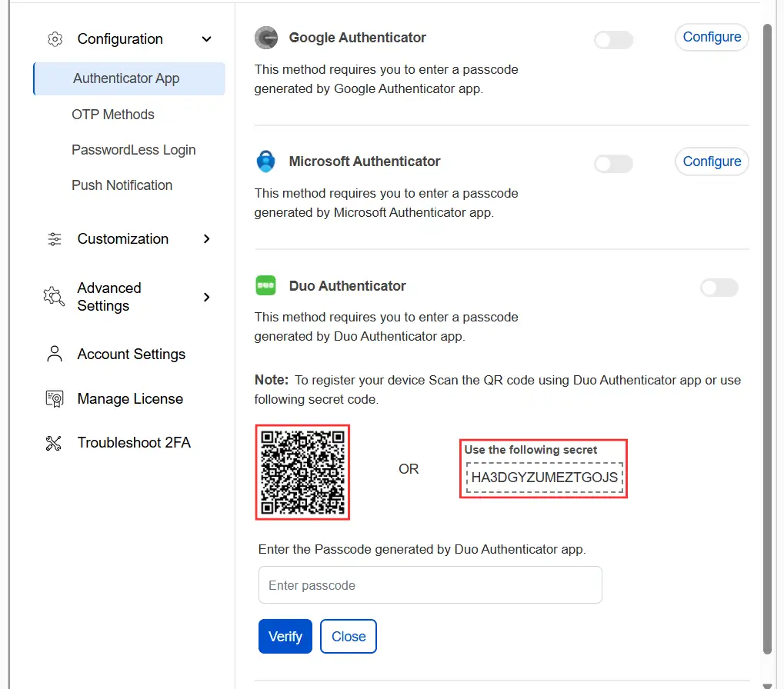
Task: Select the OTP Methods menu item
Action: coord(112,114)
